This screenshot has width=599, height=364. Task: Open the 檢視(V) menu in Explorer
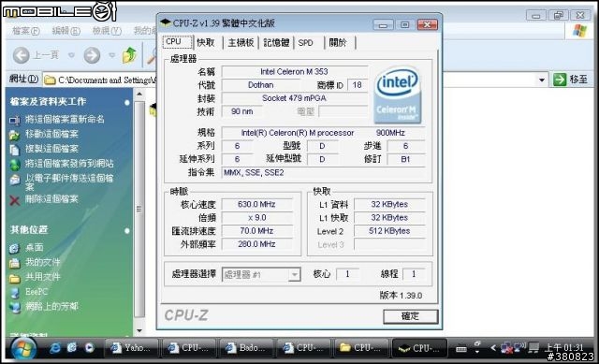[107, 31]
